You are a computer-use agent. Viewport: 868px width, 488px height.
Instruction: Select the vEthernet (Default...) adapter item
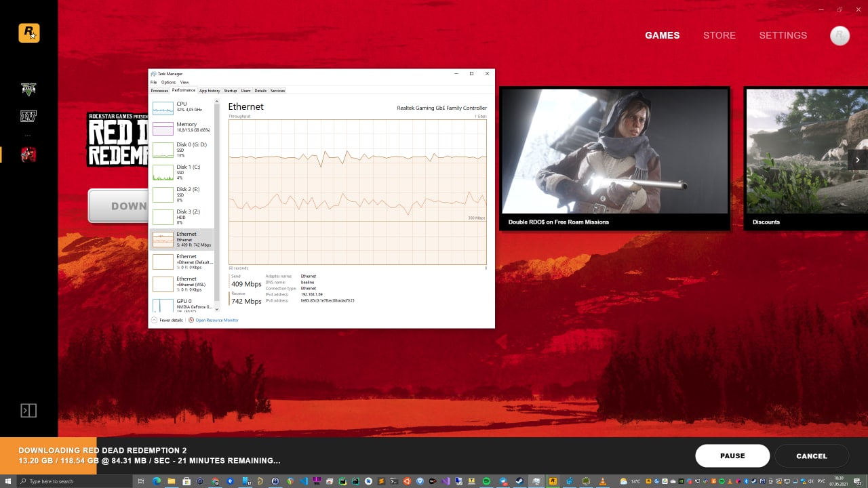pyautogui.click(x=181, y=262)
